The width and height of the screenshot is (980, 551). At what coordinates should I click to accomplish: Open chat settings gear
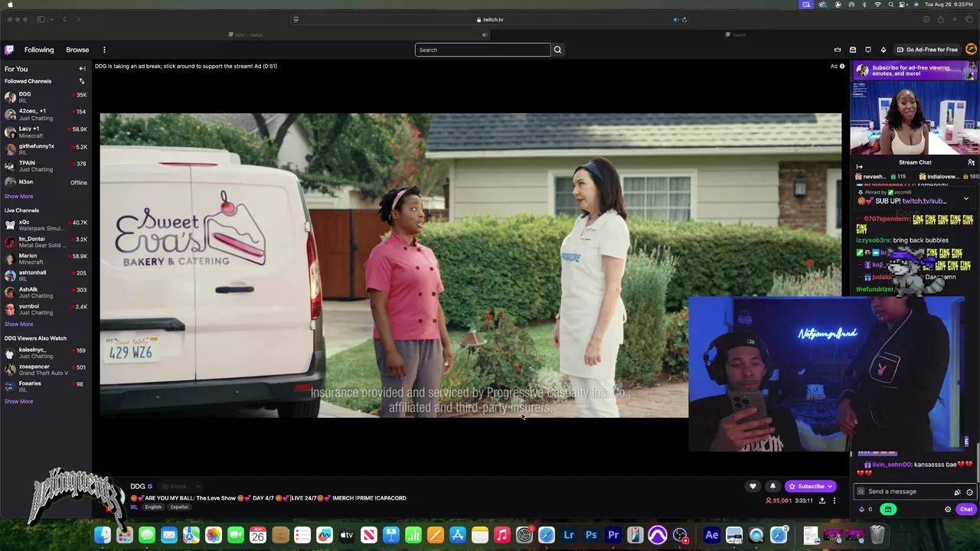pos(948,510)
